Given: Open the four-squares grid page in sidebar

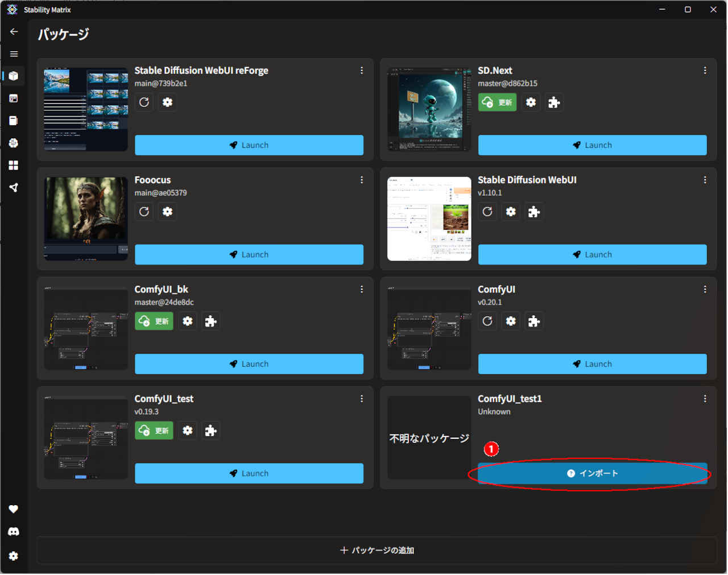Looking at the screenshot, I should point(14,165).
